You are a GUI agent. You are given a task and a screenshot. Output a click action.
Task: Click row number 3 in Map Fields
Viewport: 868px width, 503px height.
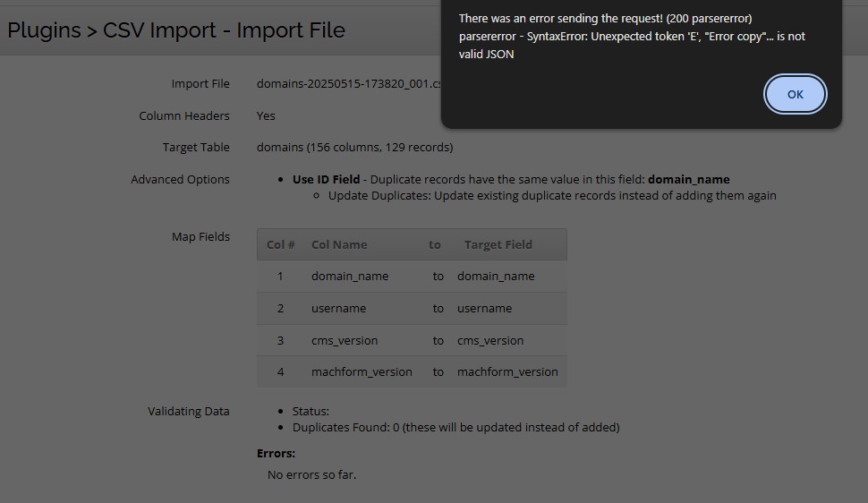point(280,340)
